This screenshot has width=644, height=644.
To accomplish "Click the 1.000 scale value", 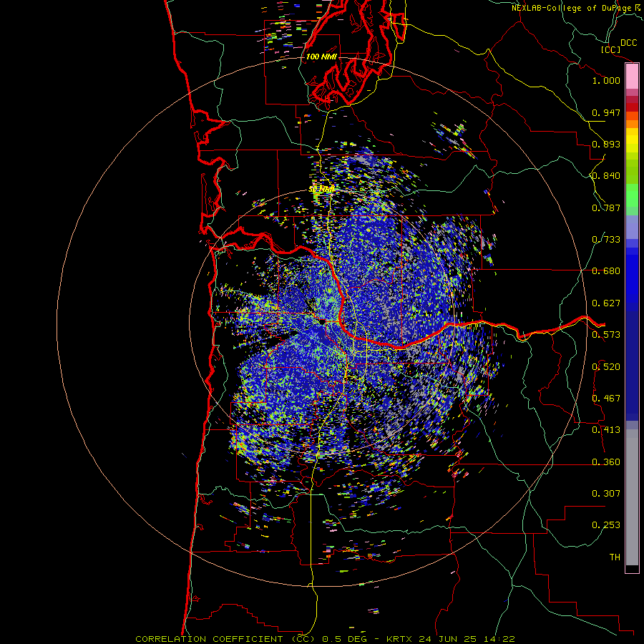I will point(606,80).
